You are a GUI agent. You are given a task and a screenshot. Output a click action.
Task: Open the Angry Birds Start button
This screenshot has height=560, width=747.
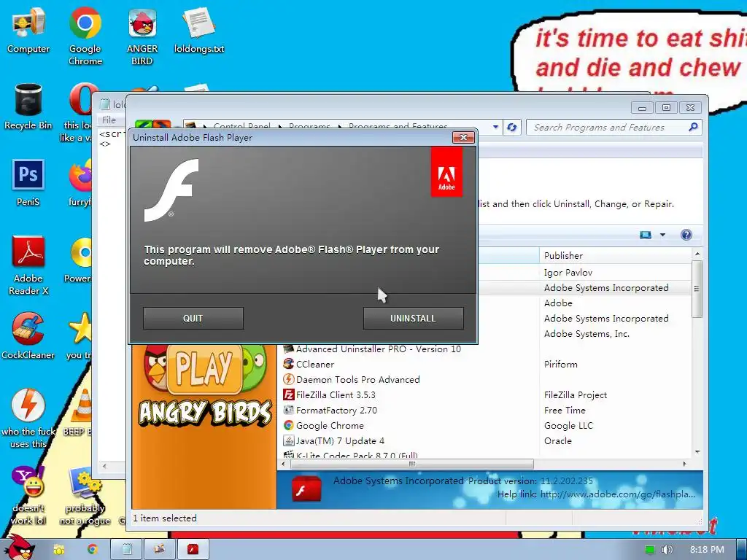[19, 548]
